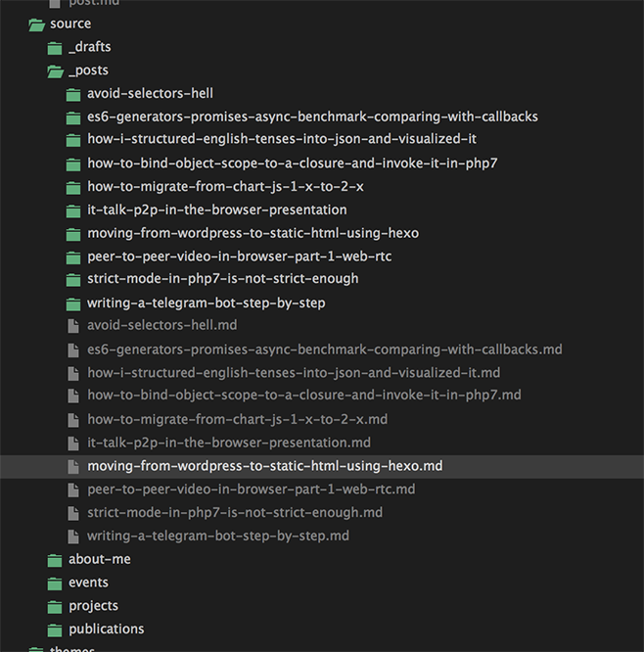Select how-i-structured-english-tenses-into-json-and-visualized-it.md file
Image resolution: width=644 pixels, height=652 pixels.
293,373
